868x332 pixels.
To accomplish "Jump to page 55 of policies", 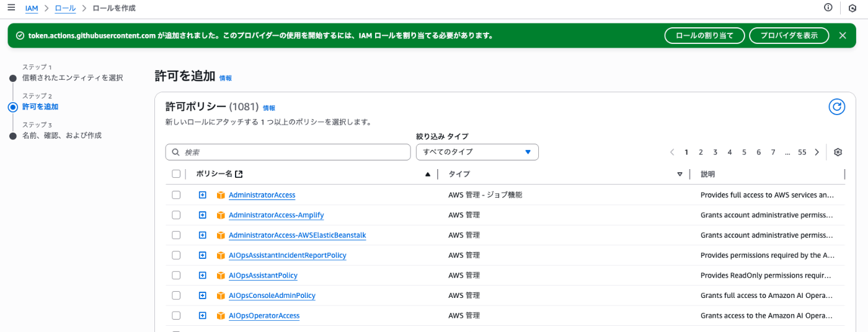I will [802, 152].
